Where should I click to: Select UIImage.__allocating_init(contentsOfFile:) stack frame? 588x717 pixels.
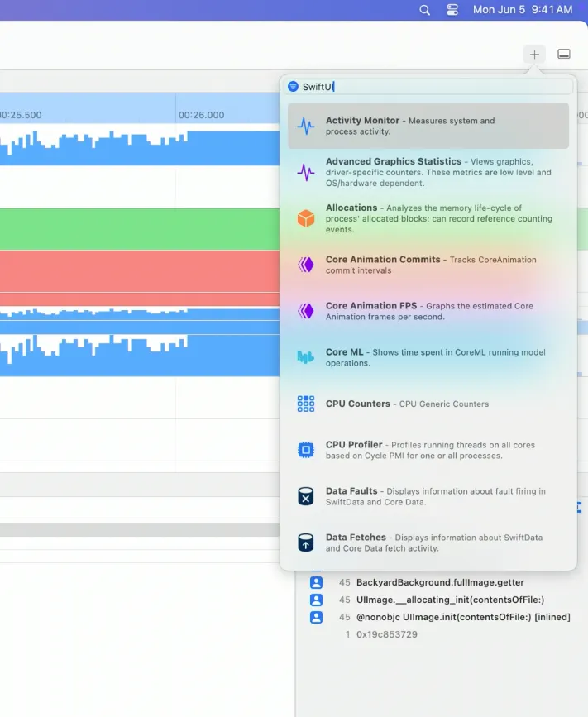451,600
